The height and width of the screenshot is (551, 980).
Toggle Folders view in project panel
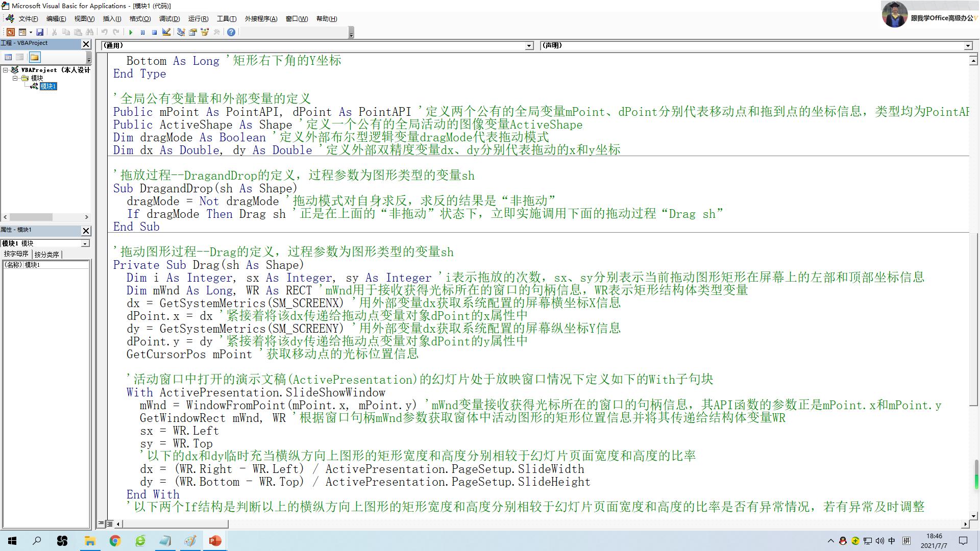34,57
